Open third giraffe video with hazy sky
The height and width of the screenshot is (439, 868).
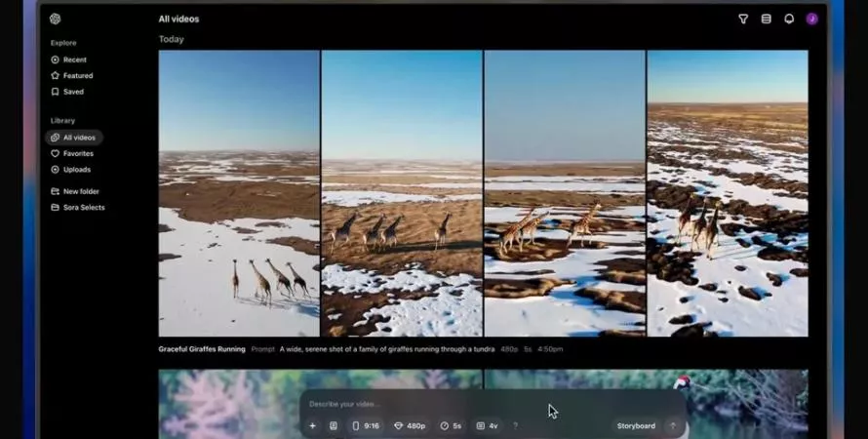tap(565, 193)
